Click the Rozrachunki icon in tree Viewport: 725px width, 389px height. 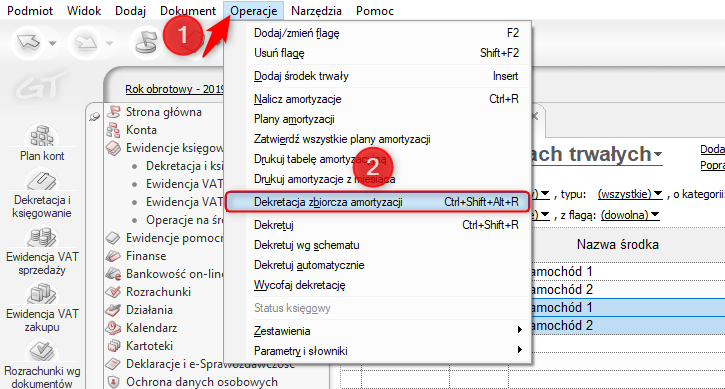tap(113, 292)
